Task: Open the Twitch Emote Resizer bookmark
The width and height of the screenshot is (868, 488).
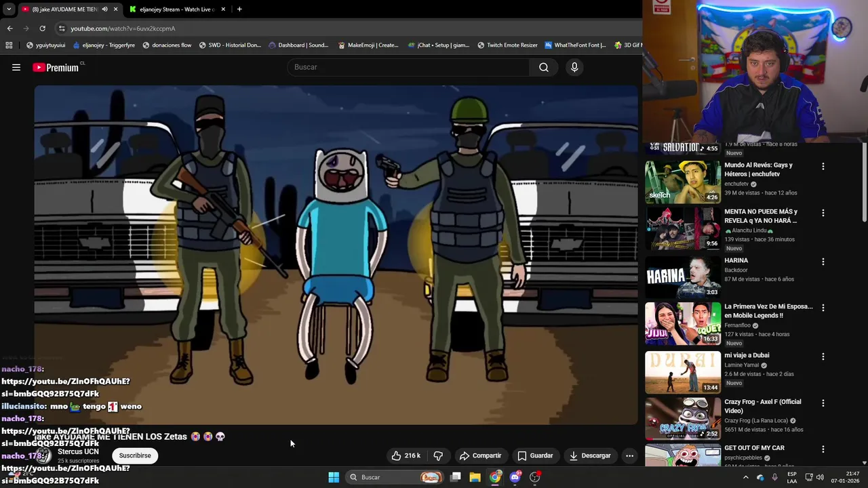Action: (507, 45)
